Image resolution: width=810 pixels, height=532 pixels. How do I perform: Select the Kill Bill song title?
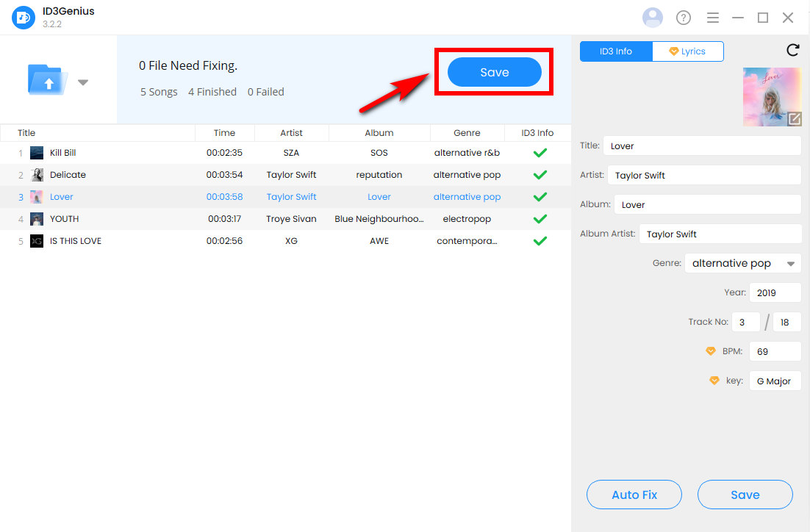tap(63, 153)
